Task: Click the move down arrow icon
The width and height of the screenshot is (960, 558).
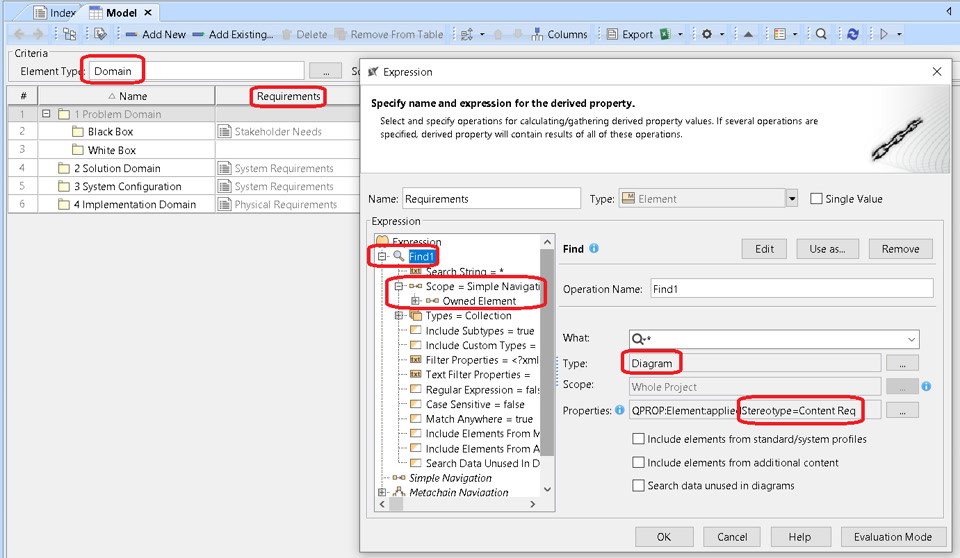Action: coord(517,34)
